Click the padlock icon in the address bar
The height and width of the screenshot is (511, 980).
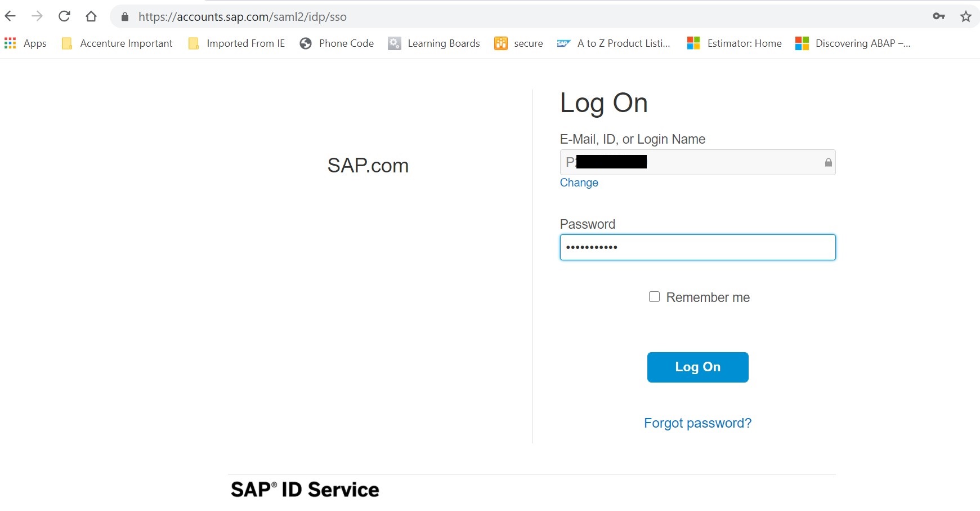[x=124, y=16]
